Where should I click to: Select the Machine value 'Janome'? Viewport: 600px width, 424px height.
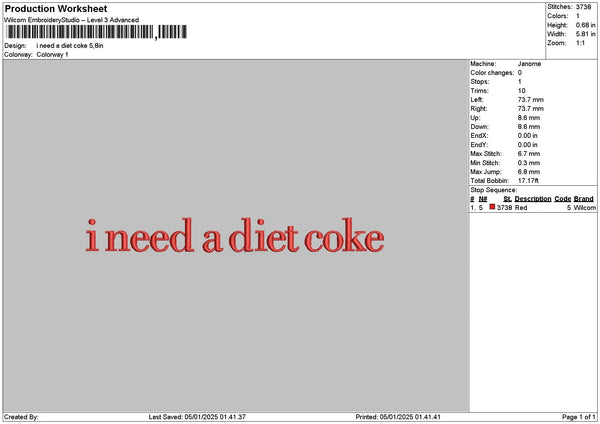point(529,64)
